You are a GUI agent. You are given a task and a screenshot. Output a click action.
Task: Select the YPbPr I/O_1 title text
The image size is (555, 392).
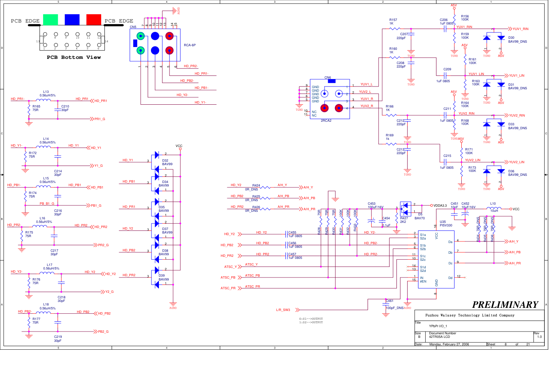(438, 326)
